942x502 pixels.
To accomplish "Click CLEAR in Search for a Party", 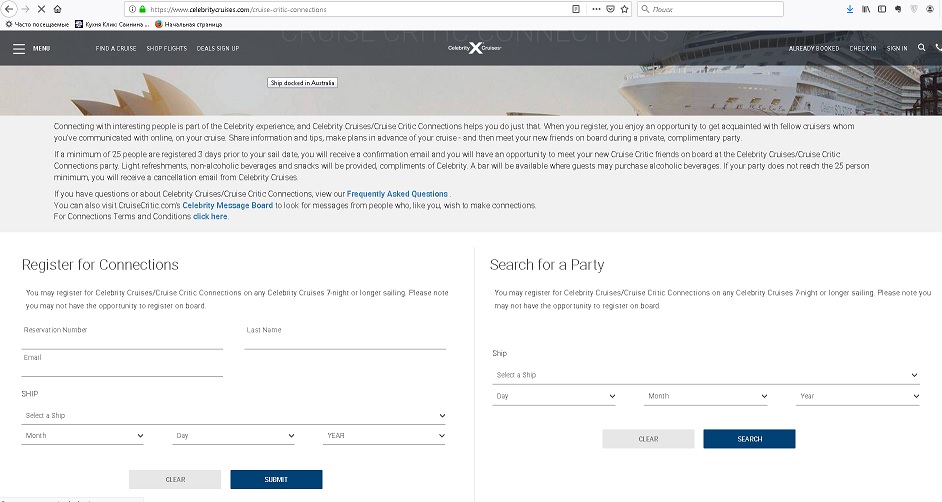I will point(648,439).
